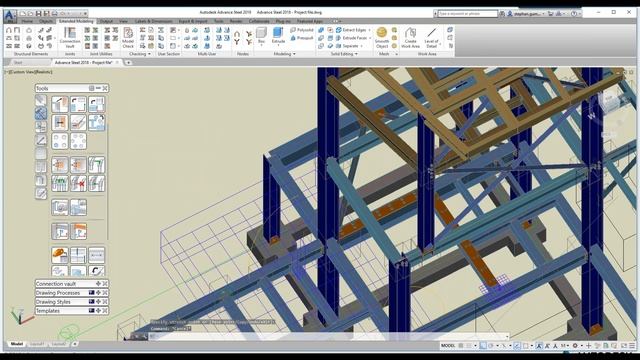
Task: Click the command line input field
Action: (x=329, y=336)
